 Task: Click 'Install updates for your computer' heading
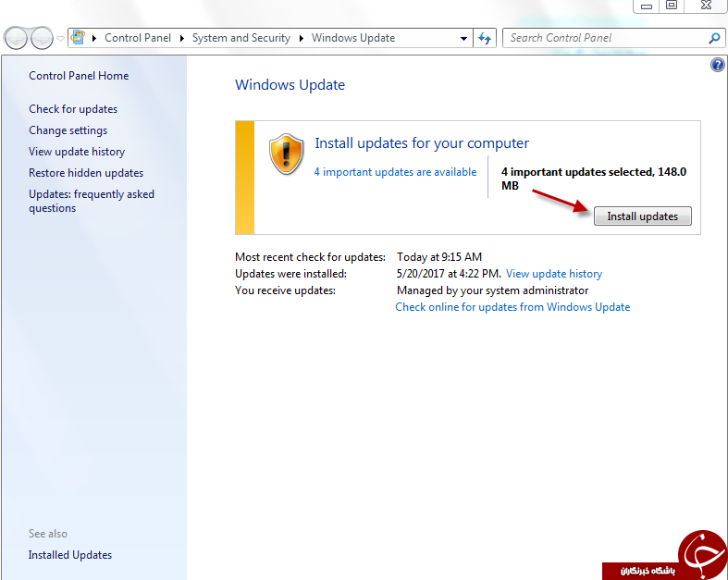point(422,143)
